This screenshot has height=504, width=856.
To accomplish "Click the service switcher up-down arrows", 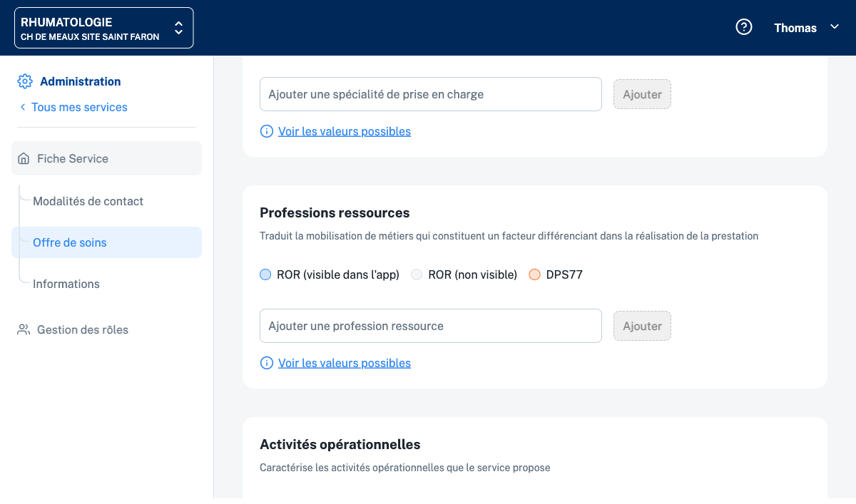I will pyautogui.click(x=178, y=28).
